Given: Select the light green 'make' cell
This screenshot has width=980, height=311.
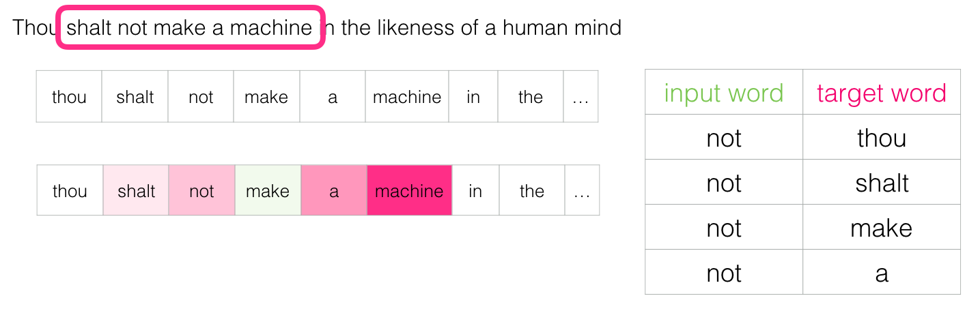Looking at the screenshot, I should pyautogui.click(x=268, y=190).
